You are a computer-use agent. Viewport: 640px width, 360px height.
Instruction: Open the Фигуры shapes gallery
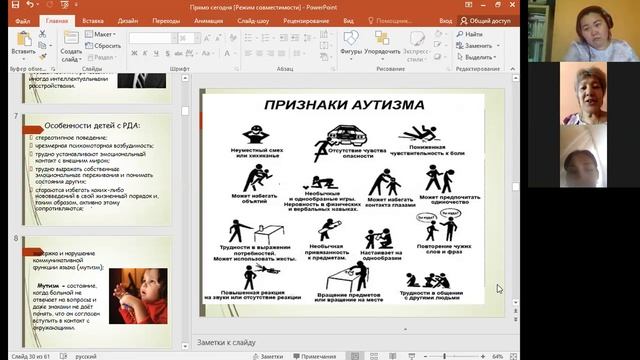(351, 45)
